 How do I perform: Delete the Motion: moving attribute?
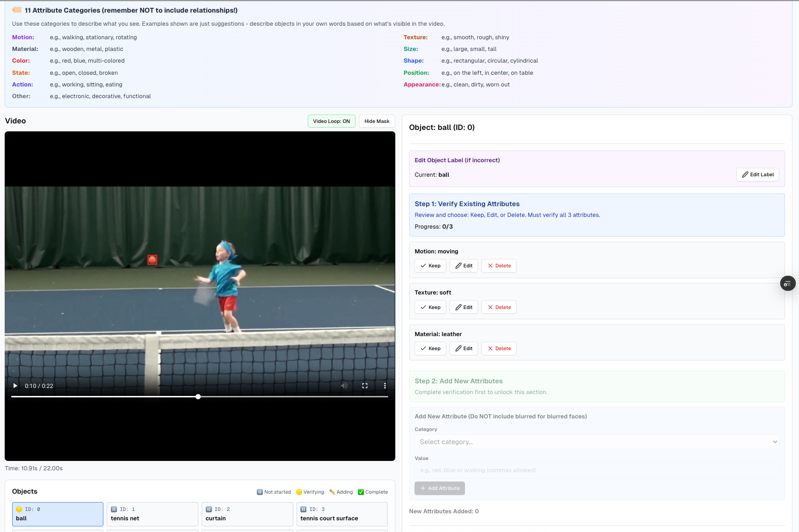[499, 266]
